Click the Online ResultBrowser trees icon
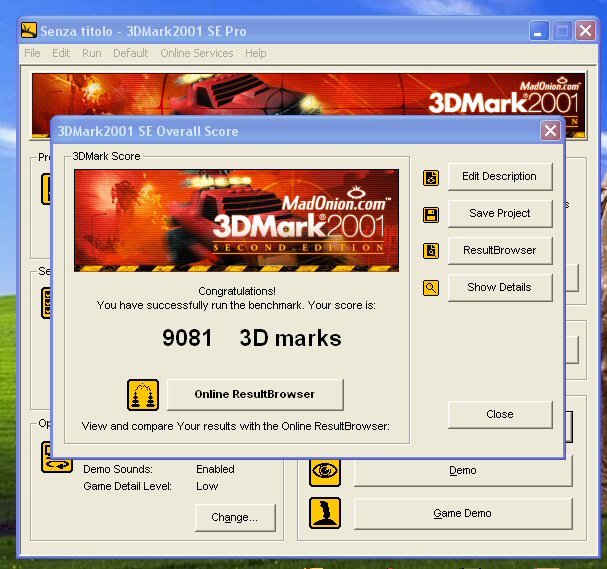The height and width of the screenshot is (569, 607). 143,395
